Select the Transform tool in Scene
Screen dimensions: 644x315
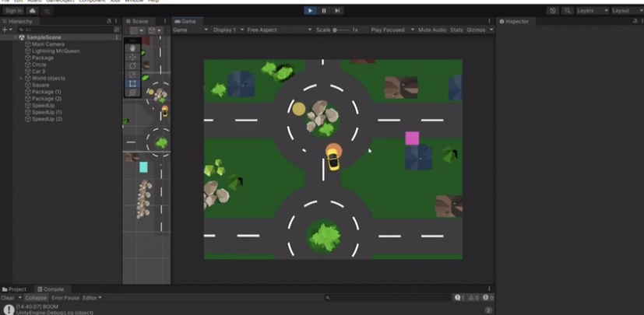tap(132, 93)
